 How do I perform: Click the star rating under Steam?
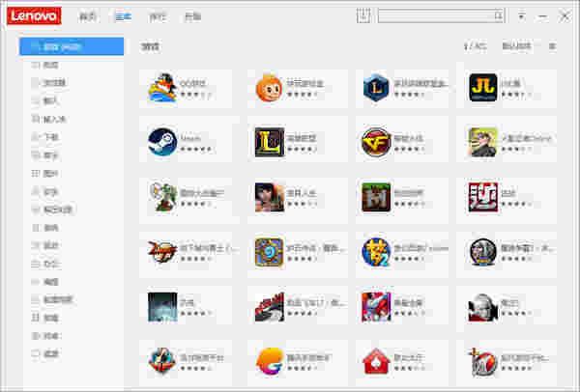(x=196, y=149)
